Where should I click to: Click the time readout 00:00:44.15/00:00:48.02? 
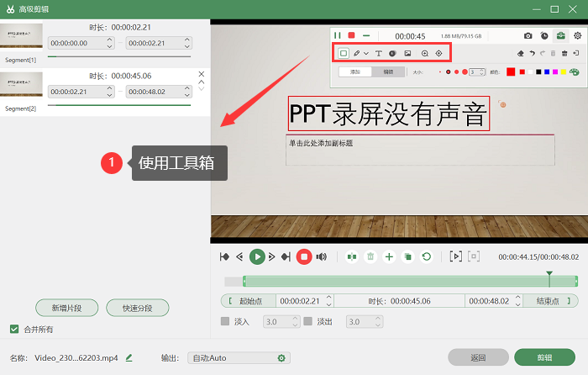point(538,257)
